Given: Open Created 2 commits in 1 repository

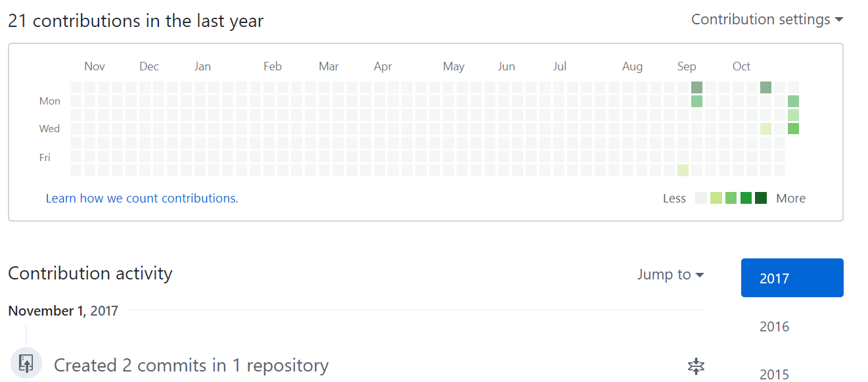Looking at the screenshot, I should 191,365.
